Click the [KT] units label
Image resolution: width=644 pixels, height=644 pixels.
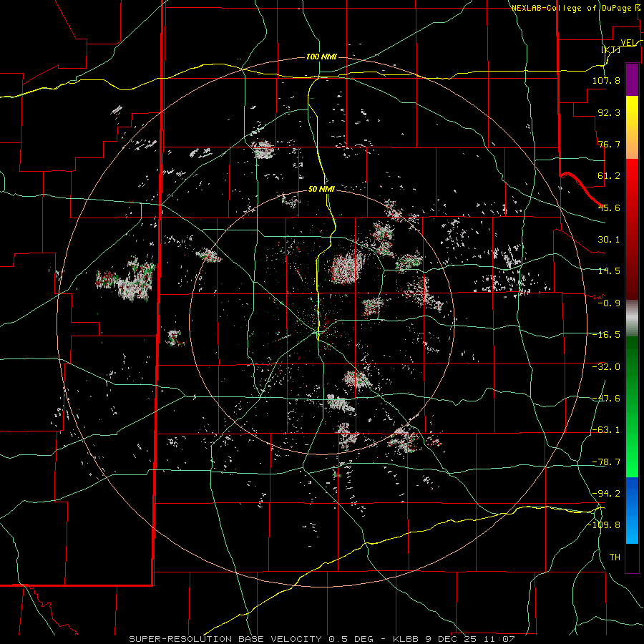611,49
